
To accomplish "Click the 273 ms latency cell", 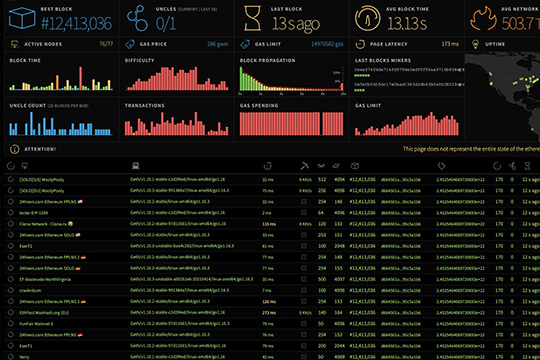I will [269, 313].
